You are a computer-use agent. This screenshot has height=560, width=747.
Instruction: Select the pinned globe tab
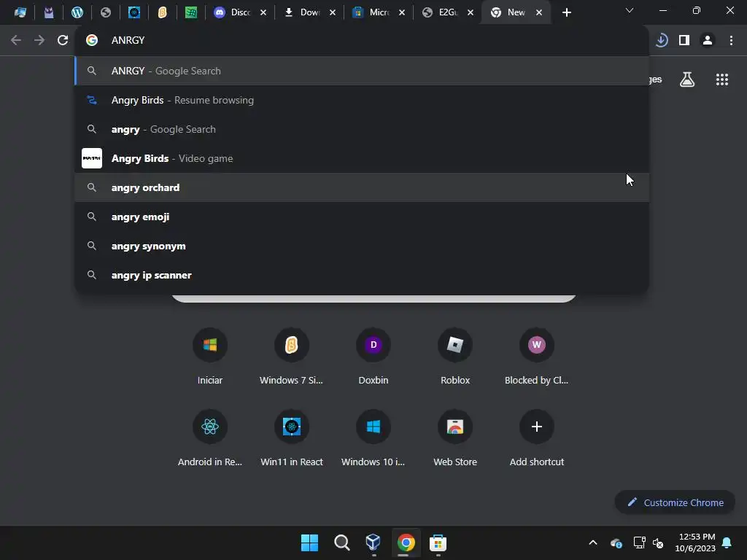(x=105, y=12)
